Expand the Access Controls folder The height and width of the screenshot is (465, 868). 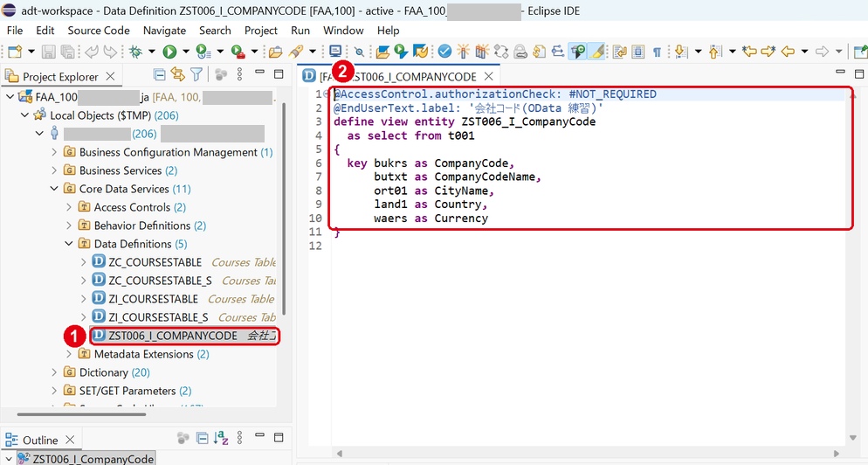tap(69, 207)
